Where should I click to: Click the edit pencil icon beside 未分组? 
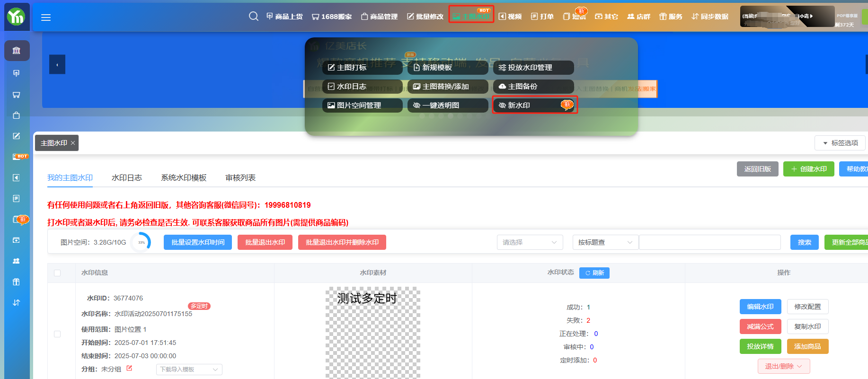coord(129,368)
